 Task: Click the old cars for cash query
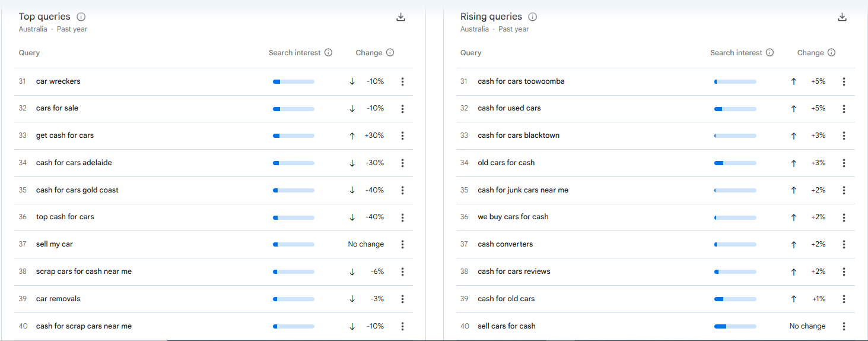point(506,163)
